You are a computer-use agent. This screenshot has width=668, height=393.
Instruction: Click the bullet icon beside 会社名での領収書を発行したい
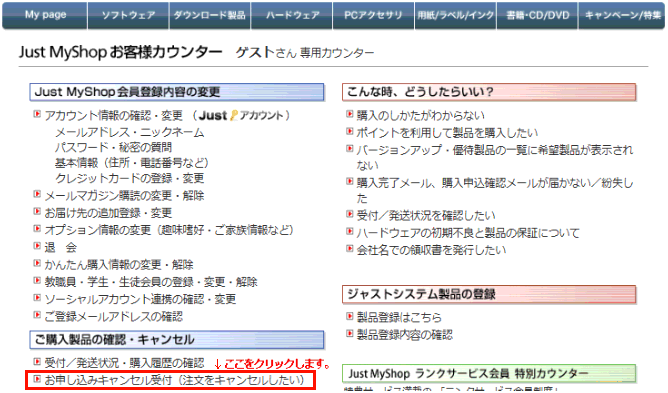pos(350,249)
